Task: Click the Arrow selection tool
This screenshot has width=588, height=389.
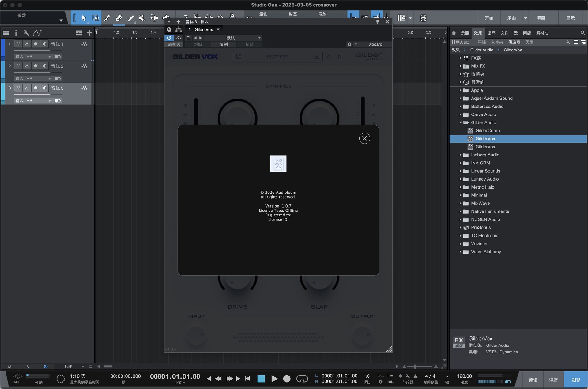Action: point(84,18)
